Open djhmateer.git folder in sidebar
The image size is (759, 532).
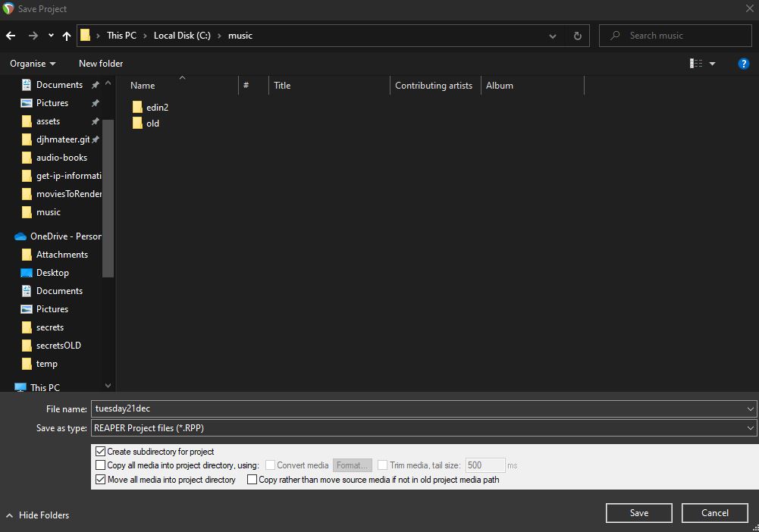pos(63,139)
